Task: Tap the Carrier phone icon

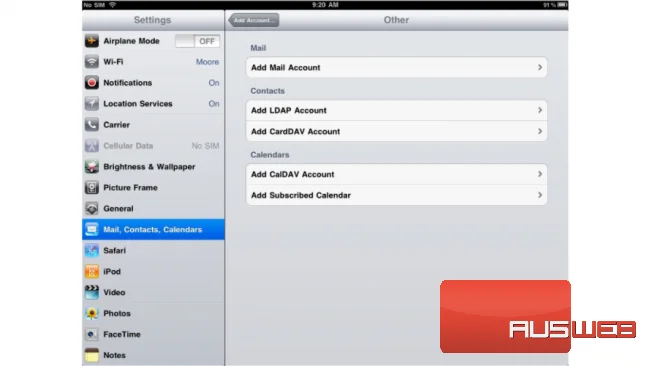Action: pyautogui.click(x=92, y=124)
